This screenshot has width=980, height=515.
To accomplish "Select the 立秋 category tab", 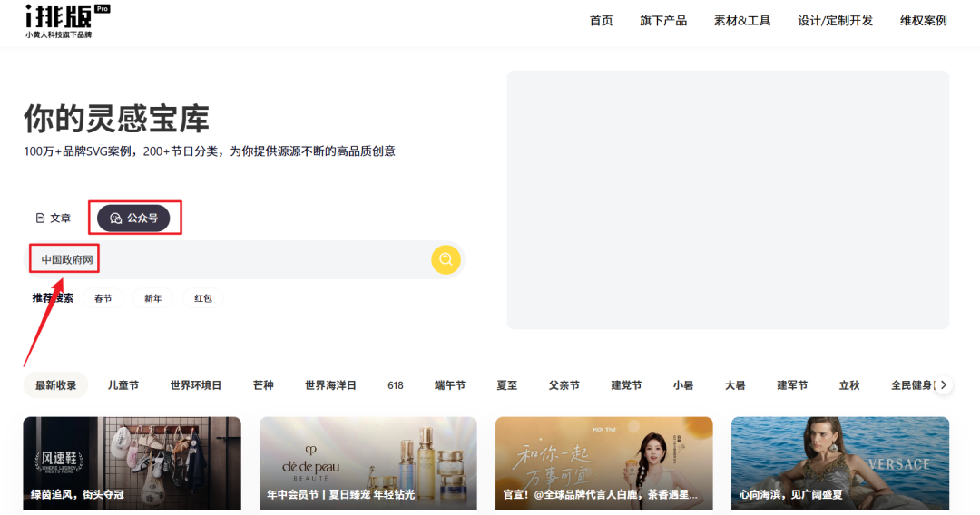I will 849,385.
